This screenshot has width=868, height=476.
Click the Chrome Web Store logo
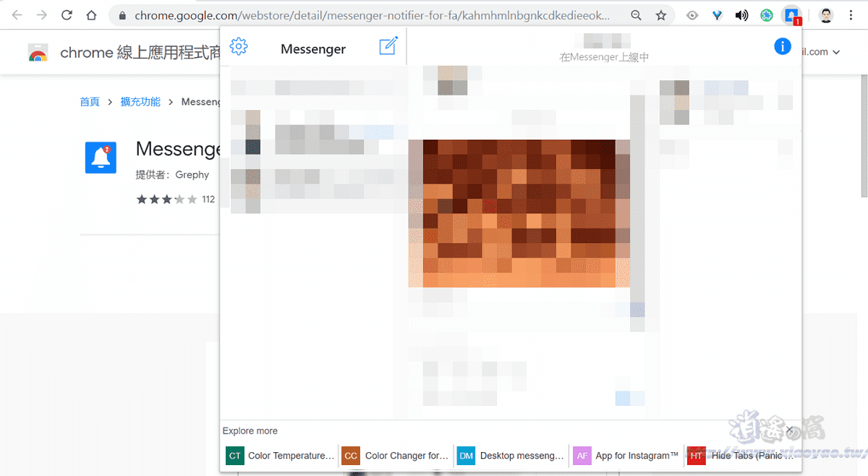pyautogui.click(x=38, y=52)
